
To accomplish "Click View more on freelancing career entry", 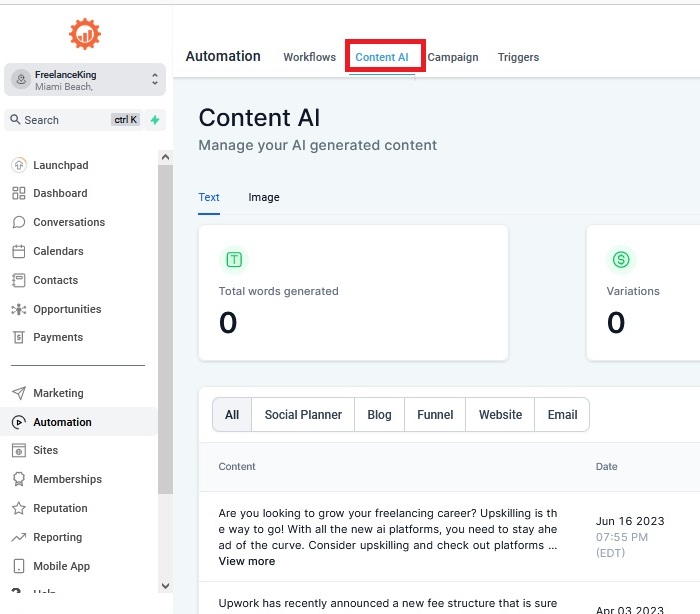I will (x=247, y=561).
